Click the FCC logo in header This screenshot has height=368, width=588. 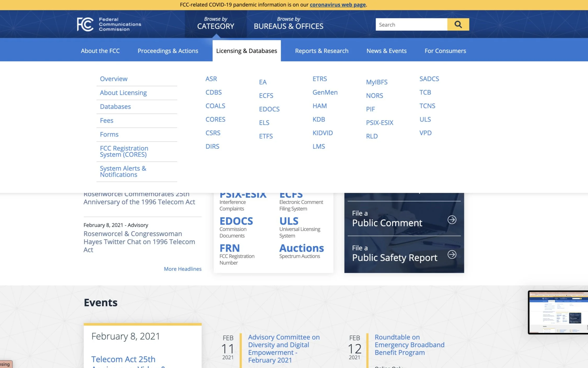coord(109,24)
